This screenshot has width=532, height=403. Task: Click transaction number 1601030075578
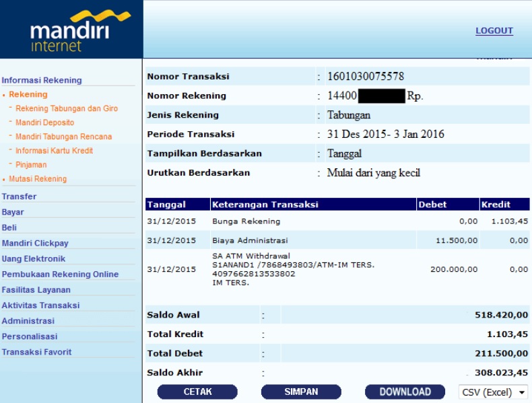(x=366, y=76)
